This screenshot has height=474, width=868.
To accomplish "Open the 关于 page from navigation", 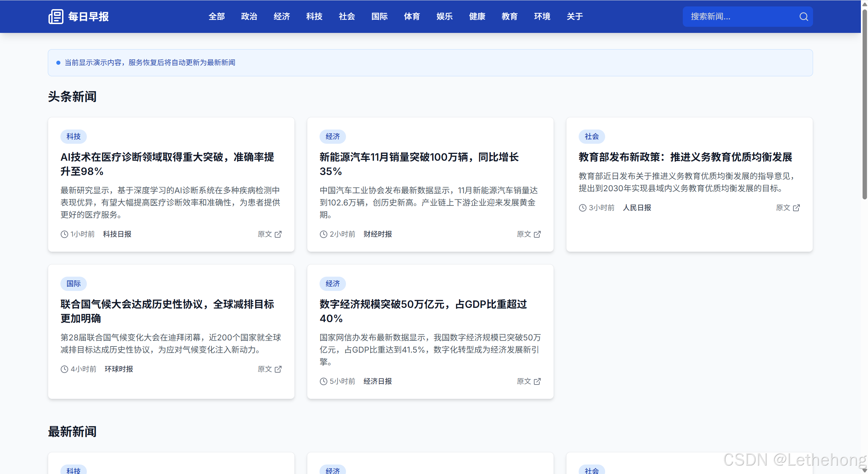I will pos(574,16).
